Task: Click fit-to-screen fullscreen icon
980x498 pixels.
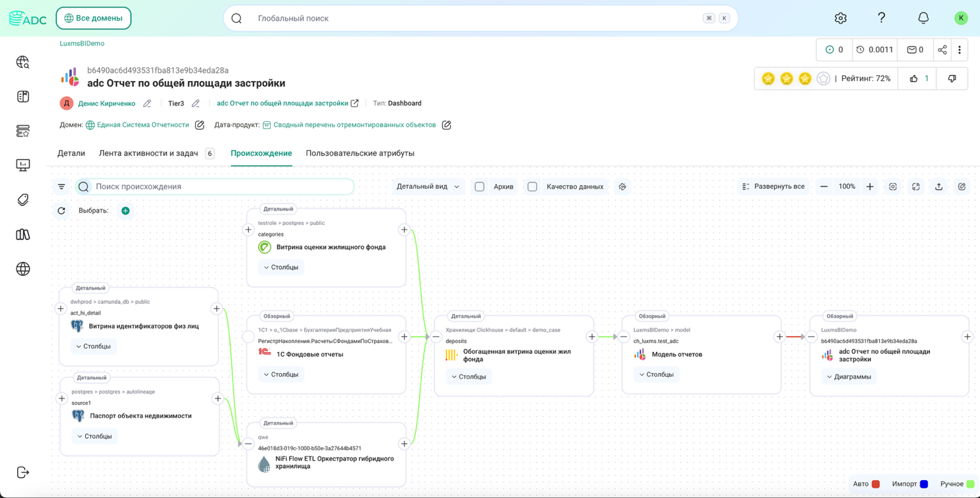Action: click(x=916, y=187)
